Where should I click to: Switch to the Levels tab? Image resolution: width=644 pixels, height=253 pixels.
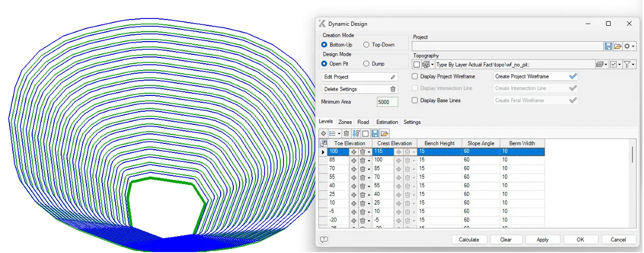326,122
